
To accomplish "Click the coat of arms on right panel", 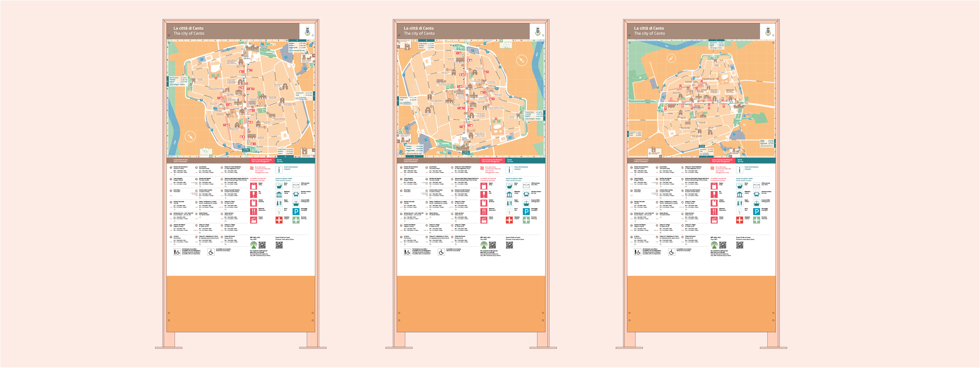I will point(768,31).
